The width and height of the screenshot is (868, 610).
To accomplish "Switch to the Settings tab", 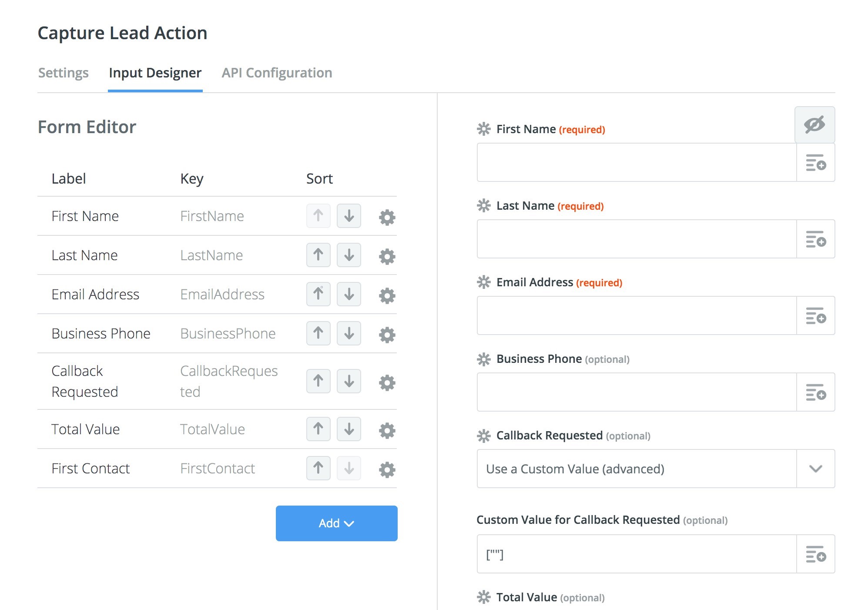I will (x=64, y=73).
